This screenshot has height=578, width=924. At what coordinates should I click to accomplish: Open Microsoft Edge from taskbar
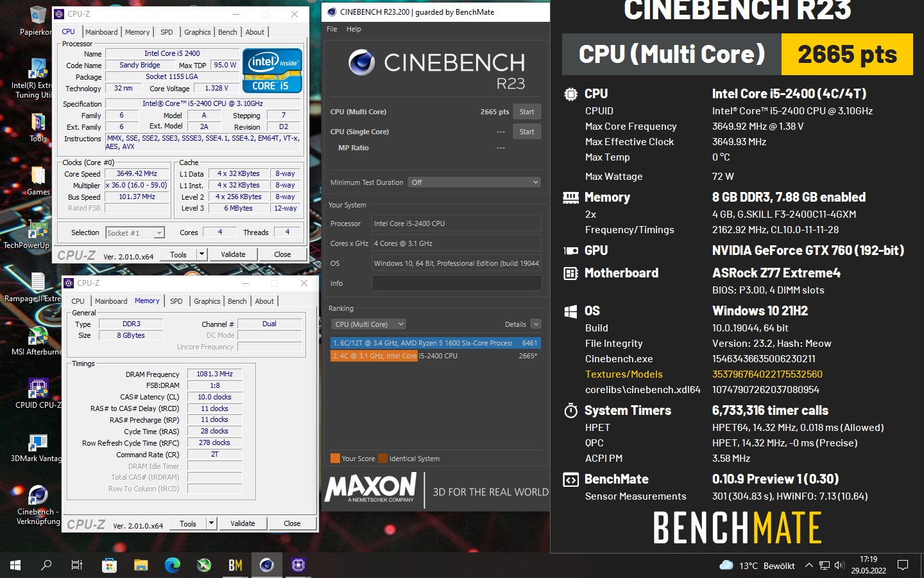coord(172,565)
